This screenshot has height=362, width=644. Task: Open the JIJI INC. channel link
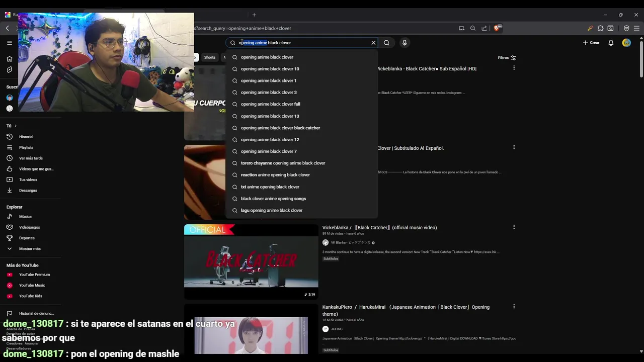tap(337, 329)
